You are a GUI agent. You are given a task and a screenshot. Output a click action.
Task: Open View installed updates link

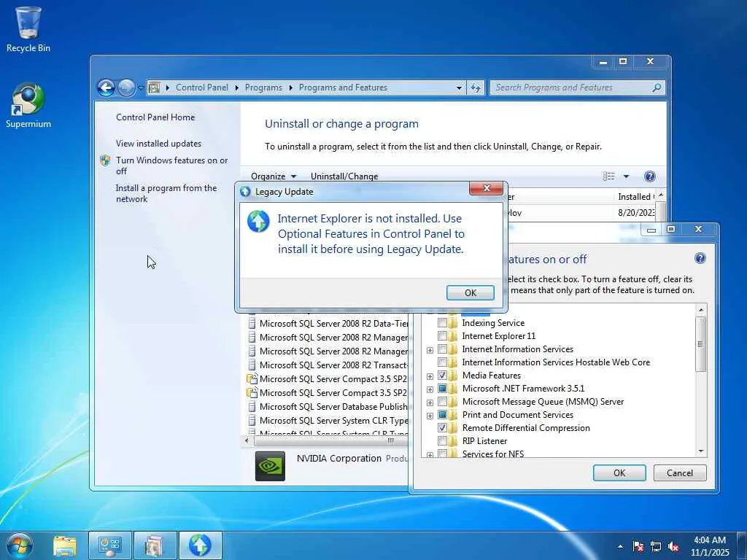[158, 144]
